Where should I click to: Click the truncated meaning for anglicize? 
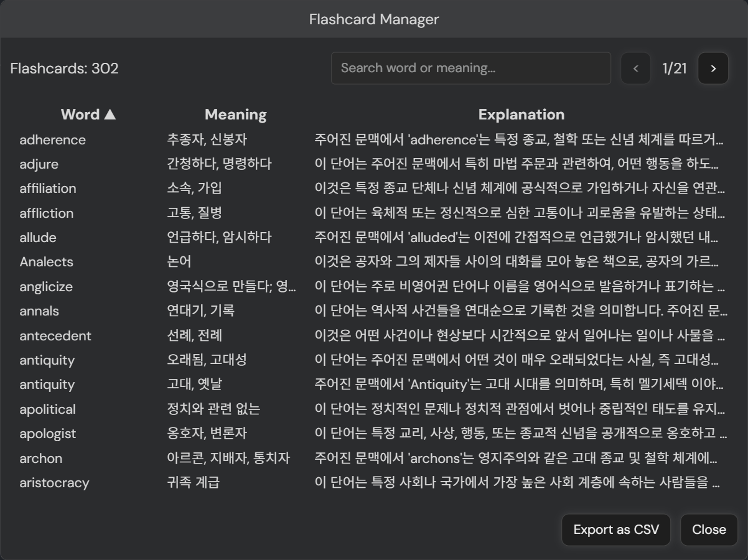tap(231, 287)
